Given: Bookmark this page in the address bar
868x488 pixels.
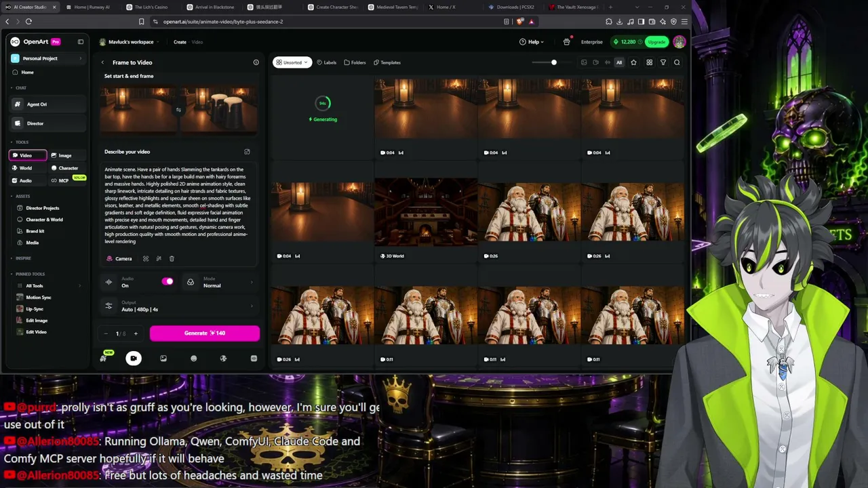Looking at the screenshot, I should coord(141,22).
